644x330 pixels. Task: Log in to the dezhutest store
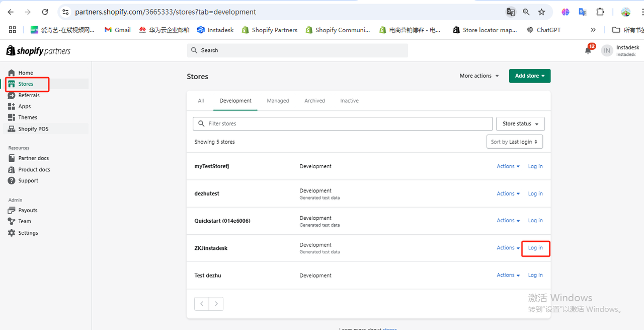535,193
